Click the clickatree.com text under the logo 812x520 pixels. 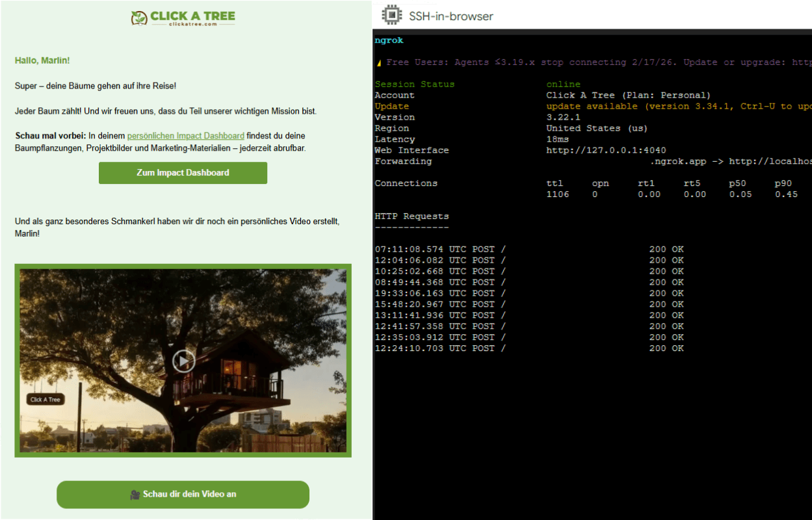pos(192,25)
